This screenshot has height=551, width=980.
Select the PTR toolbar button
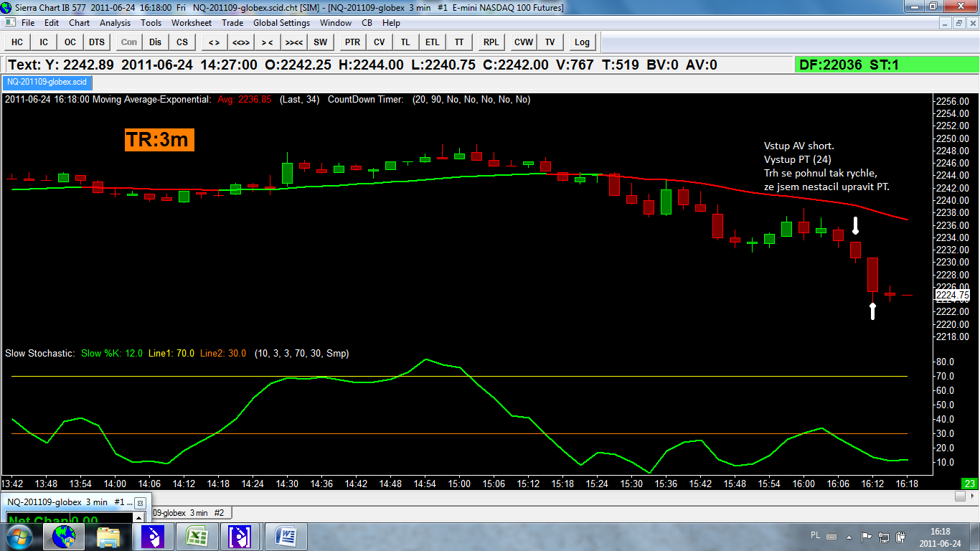352,42
